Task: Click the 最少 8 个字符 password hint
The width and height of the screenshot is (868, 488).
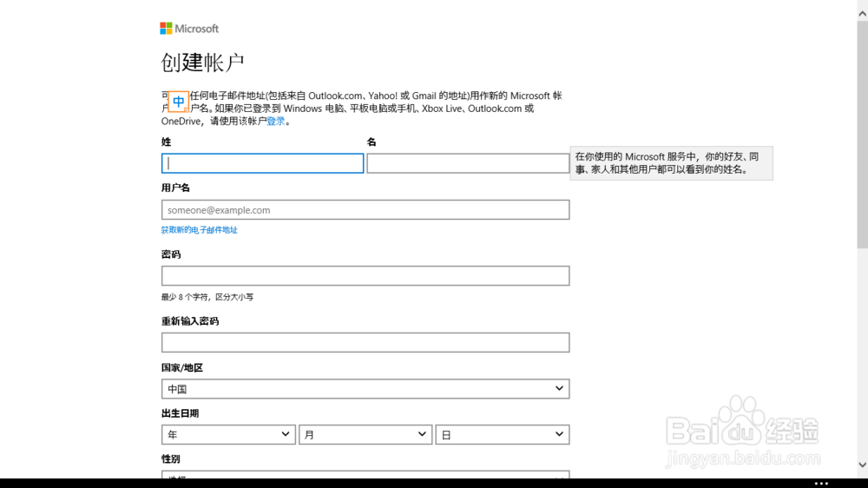Action: pos(207,297)
